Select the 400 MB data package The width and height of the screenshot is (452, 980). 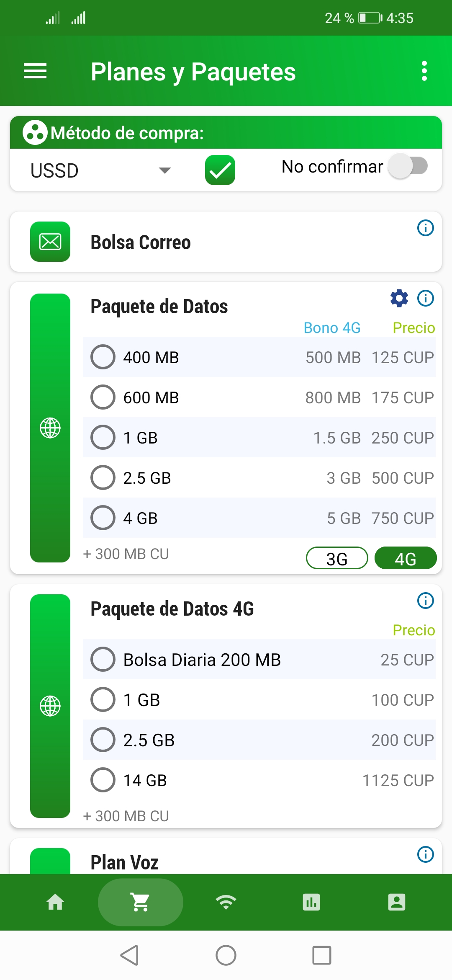tap(103, 357)
